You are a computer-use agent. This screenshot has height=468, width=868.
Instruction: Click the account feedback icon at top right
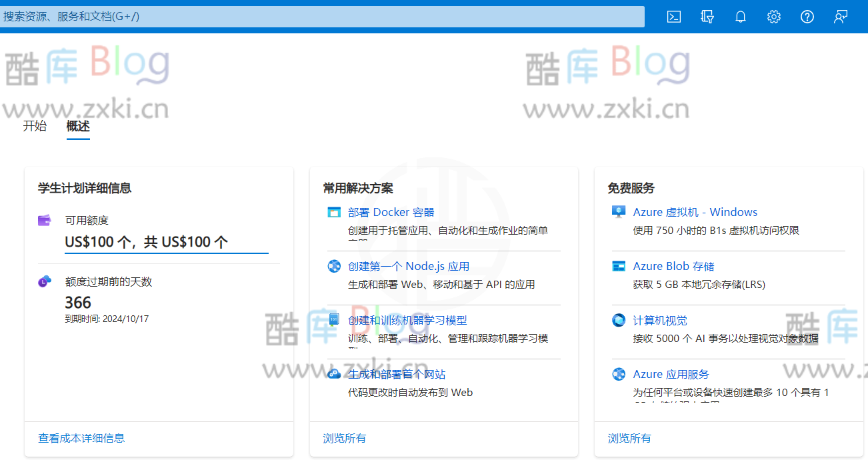tap(840, 17)
